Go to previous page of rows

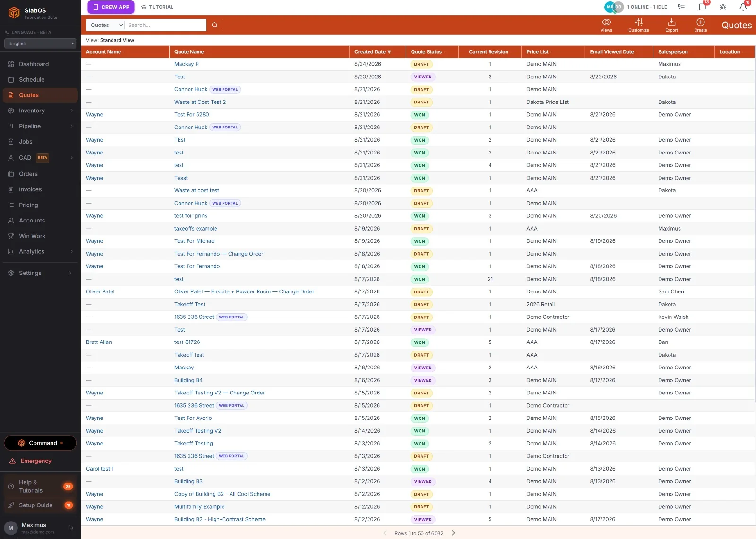coord(384,533)
